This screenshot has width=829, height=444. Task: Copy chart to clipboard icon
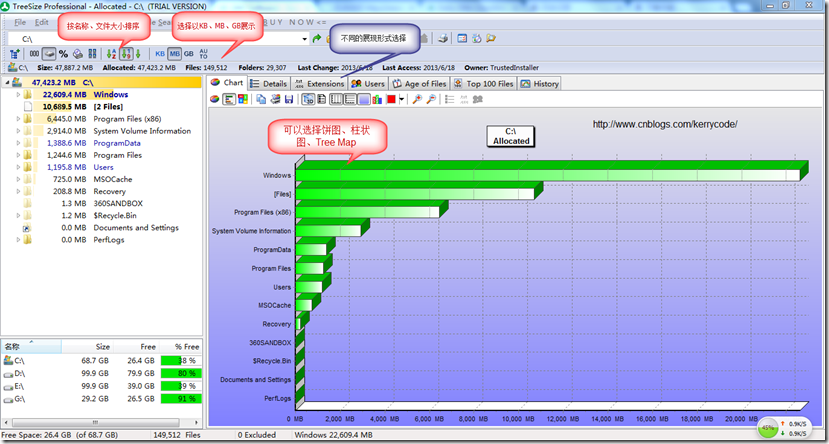[261, 99]
